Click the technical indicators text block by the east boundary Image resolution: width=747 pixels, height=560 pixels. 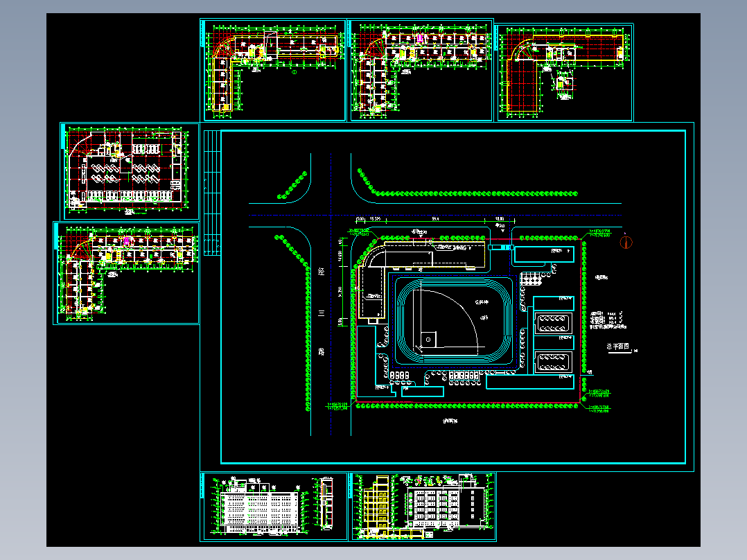[x=608, y=321]
